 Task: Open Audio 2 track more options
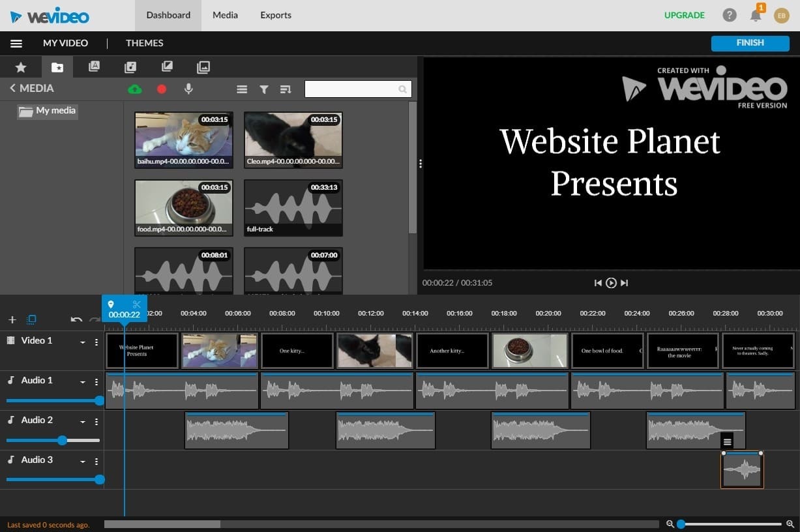click(96, 422)
